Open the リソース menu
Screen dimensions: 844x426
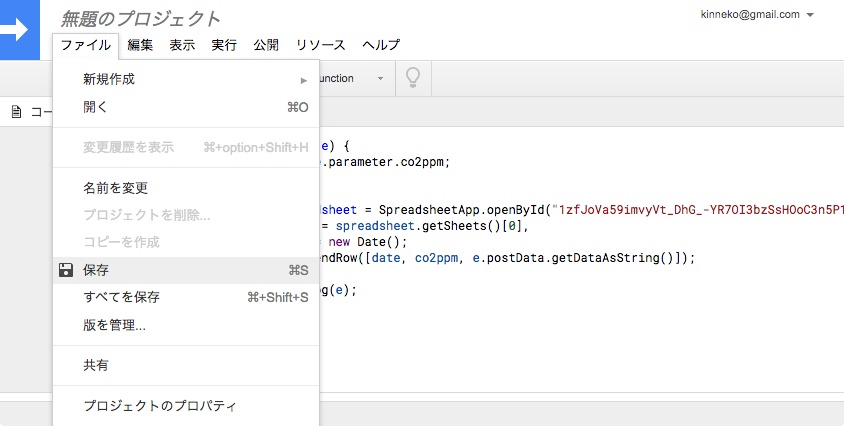(320, 45)
